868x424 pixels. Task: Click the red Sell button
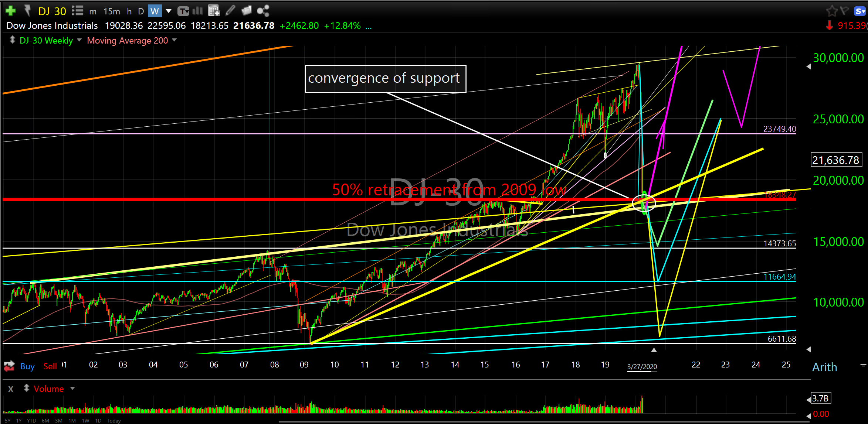tap(50, 366)
